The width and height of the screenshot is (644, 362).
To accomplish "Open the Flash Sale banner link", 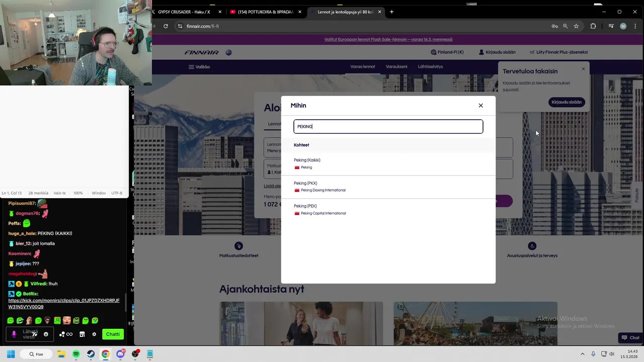I will coord(388,39).
